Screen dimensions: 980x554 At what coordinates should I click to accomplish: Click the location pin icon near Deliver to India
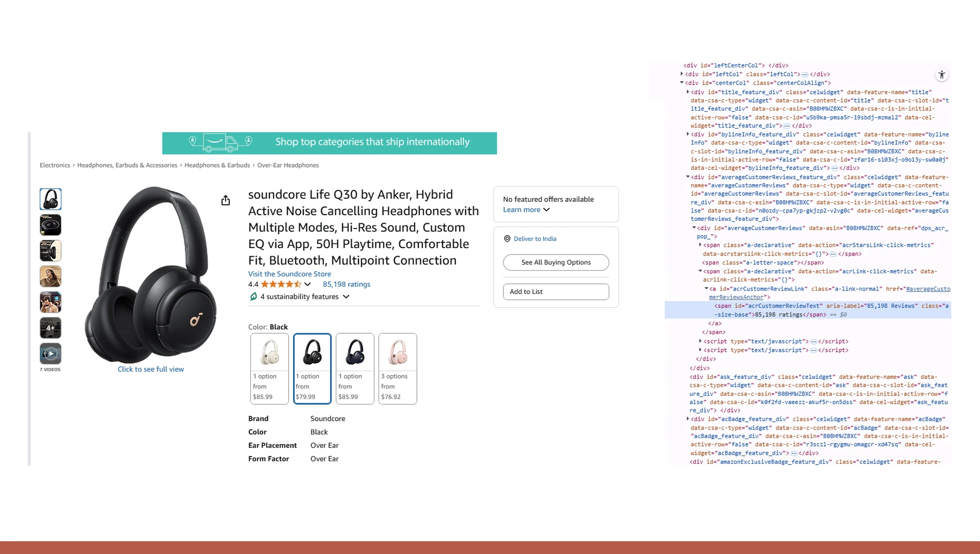click(507, 238)
